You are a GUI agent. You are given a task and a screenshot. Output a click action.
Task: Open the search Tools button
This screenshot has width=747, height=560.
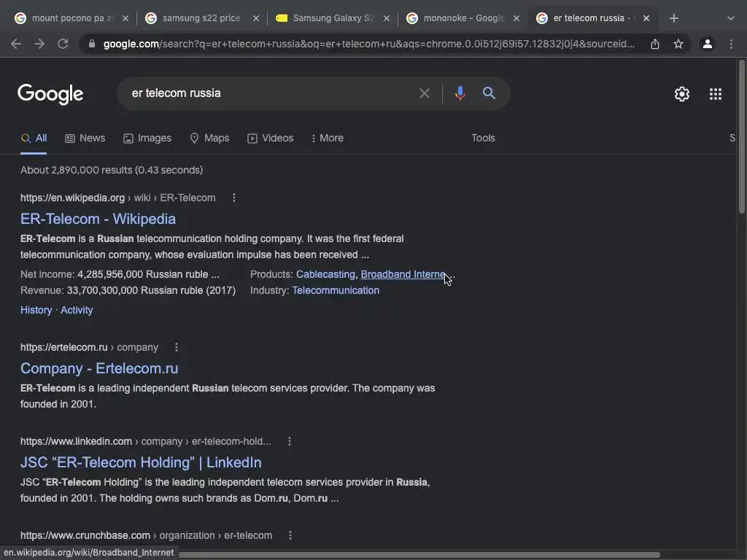point(483,138)
